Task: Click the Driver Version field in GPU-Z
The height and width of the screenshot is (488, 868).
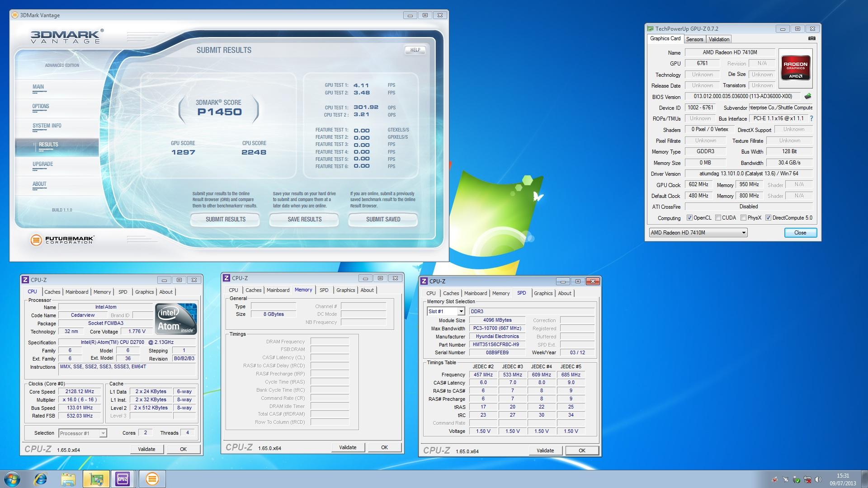Action: tap(749, 174)
